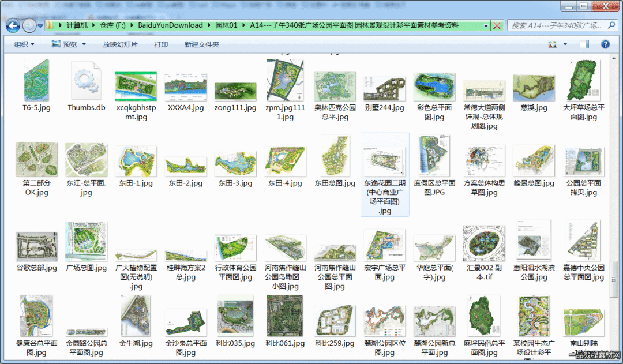
Task: Expand arrow after BaiduYunDownload breadcrumb
Action: (x=209, y=25)
